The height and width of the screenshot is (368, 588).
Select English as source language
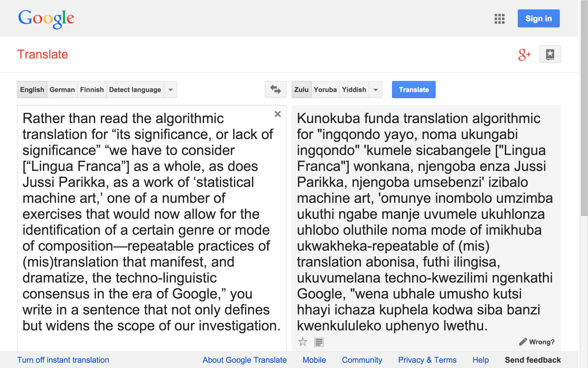click(32, 90)
